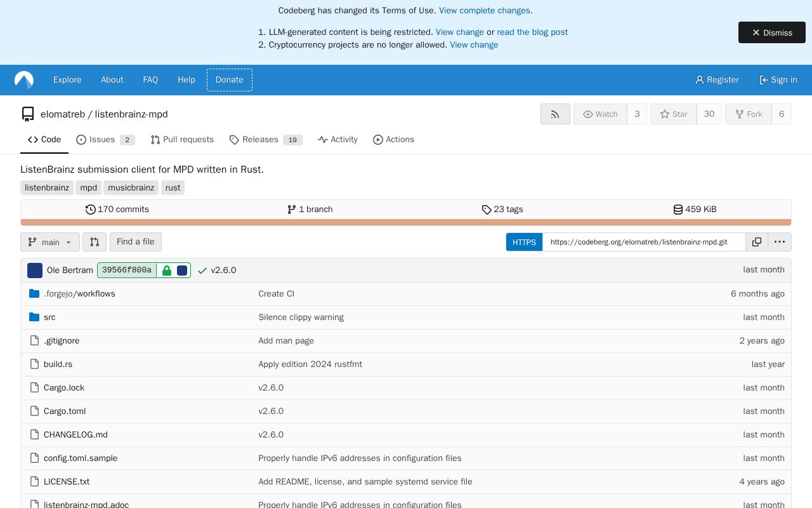Open the forks count 6
This screenshot has height=508, width=812.
coord(782,114)
